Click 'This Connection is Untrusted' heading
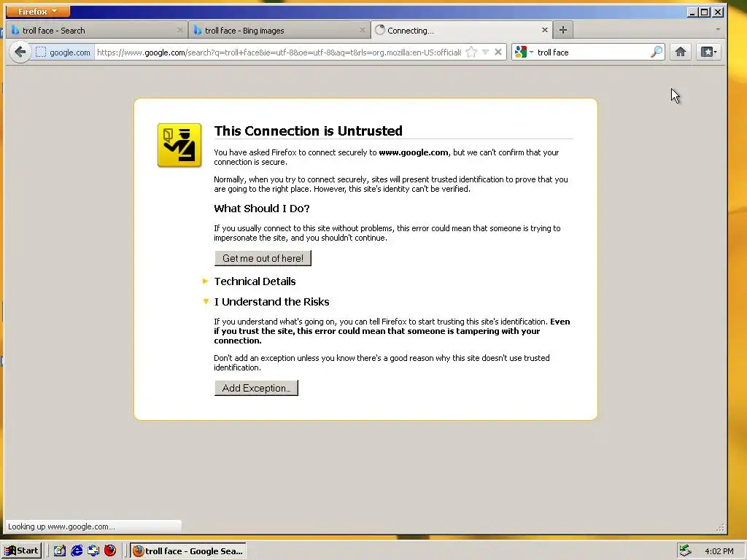747x560 pixels. (x=309, y=131)
